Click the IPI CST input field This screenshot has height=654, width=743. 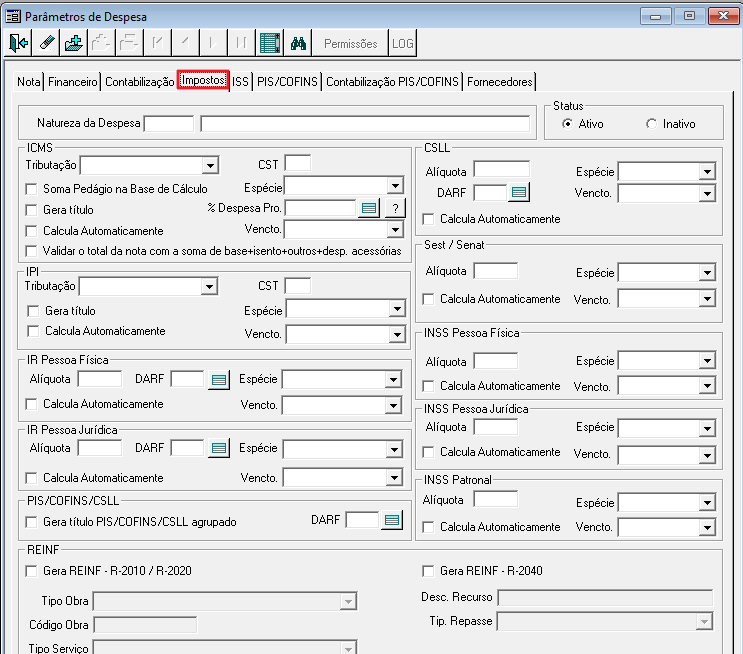point(298,286)
